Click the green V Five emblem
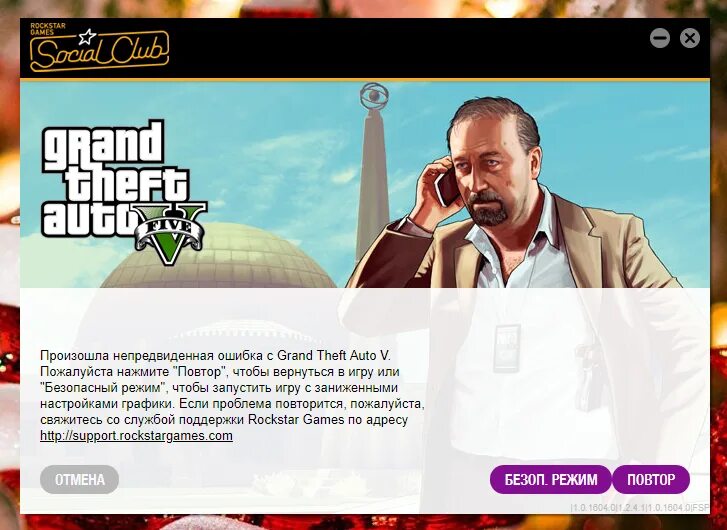Screen dimensions: 727x530 click(171, 235)
